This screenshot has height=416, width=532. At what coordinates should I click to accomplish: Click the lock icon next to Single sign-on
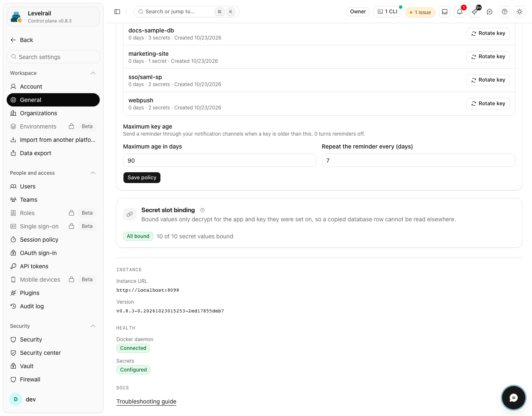[x=71, y=226]
